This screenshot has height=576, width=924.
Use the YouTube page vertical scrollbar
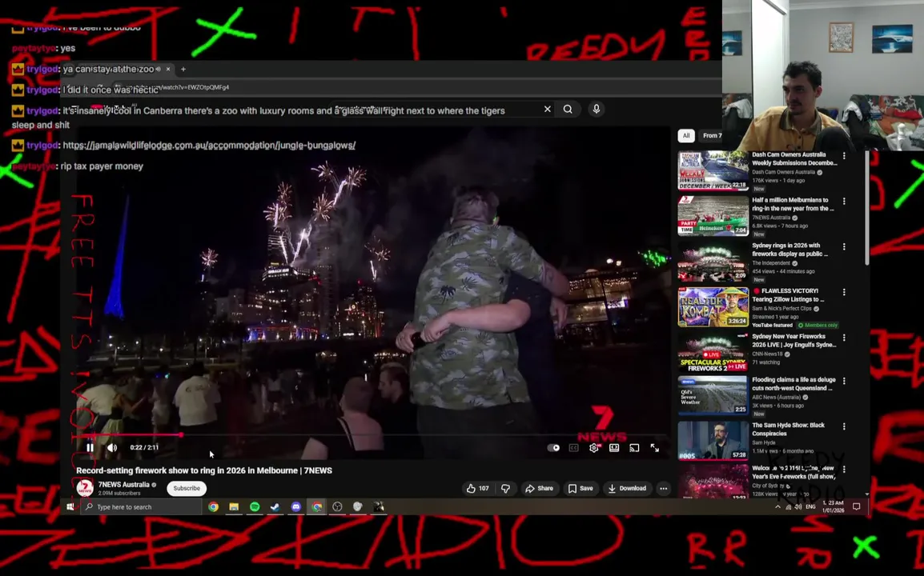pos(867,206)
